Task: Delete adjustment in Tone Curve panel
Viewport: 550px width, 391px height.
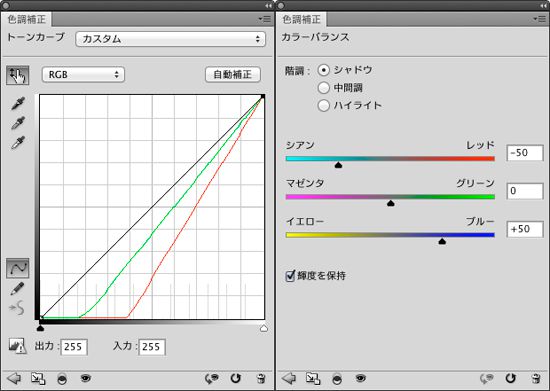Action: (261, 379)
